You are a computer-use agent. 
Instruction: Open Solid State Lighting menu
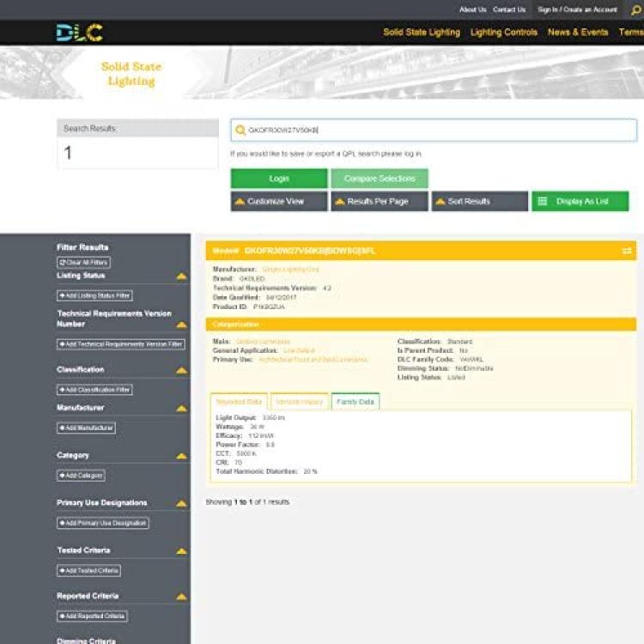(x=422, y=33)
